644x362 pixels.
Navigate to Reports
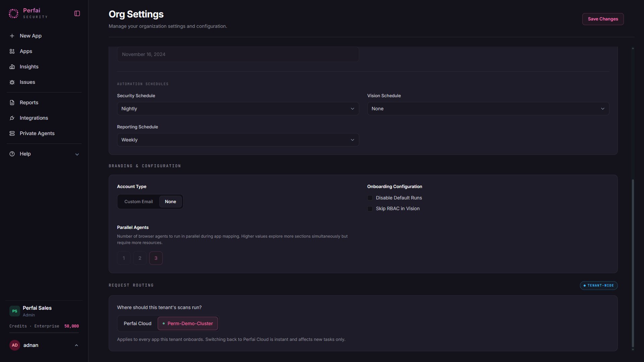tap(44, 103)
